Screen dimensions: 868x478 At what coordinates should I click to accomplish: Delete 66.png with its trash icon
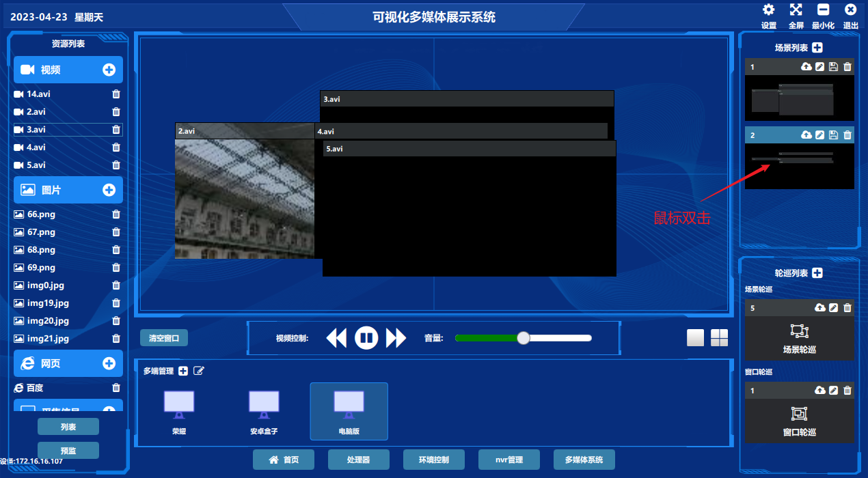pyautogui.click(x=116, y=214)
